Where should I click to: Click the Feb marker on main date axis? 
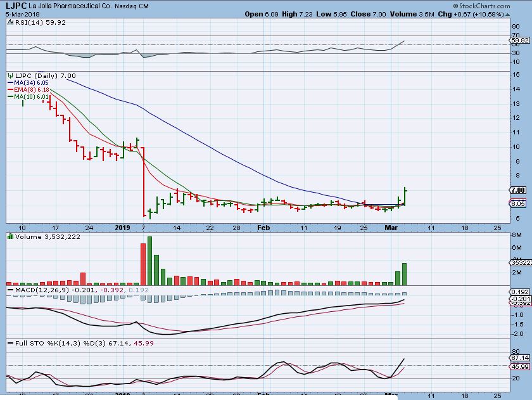263,228
